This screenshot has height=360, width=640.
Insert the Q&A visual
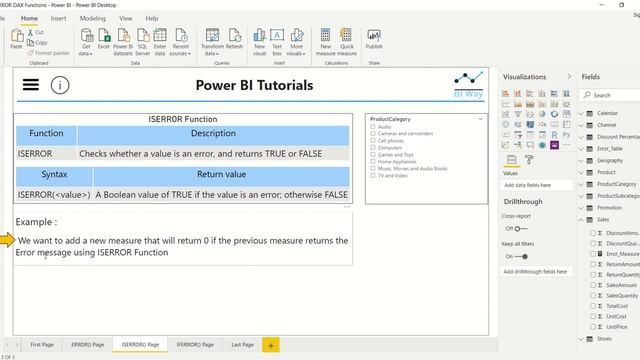(530, 145)
